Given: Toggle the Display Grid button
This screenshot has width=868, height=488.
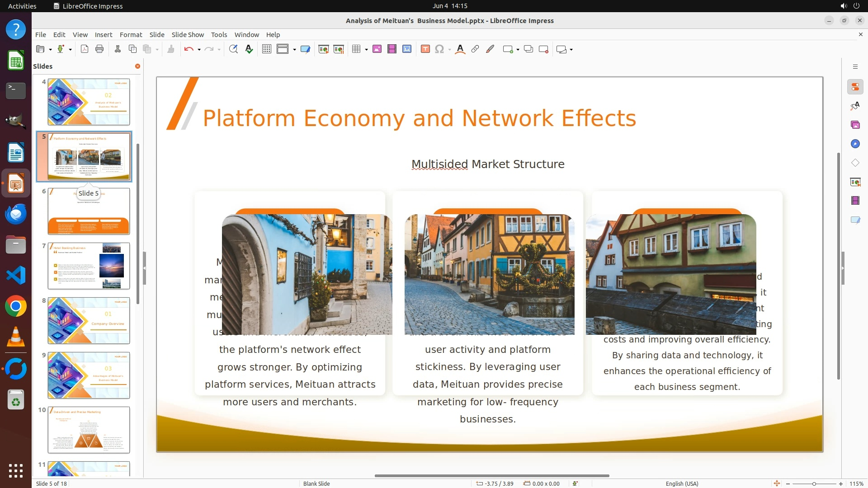Looking at the screenshot, I should pyautogui.click(x=267, y=49).
